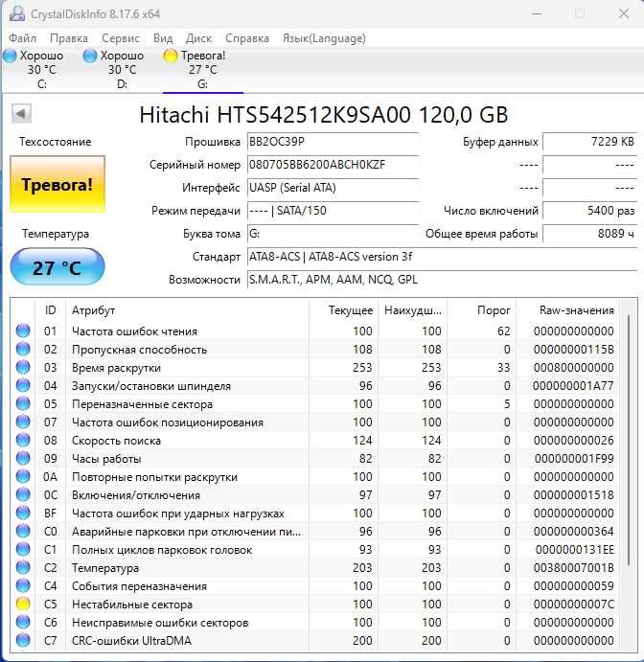Select the Переназначенные сектора attribute row text

point(143,403)
